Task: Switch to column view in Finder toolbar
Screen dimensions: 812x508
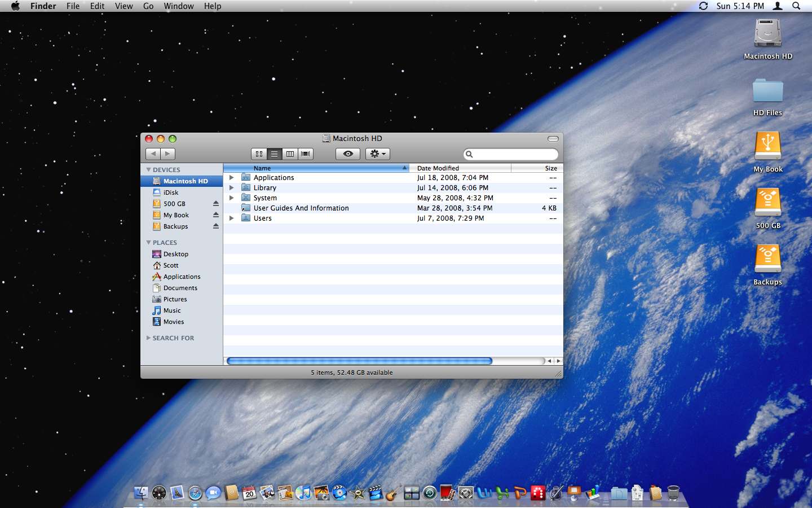Action: [290, 154]
